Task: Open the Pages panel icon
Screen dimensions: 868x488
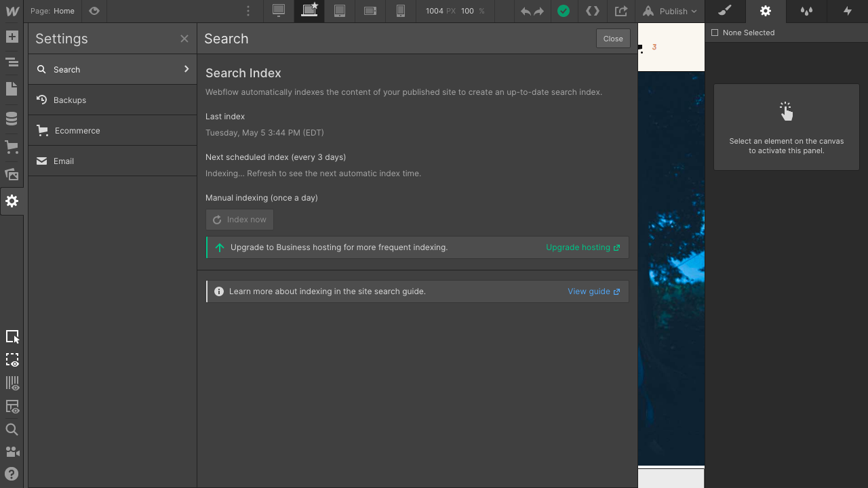Action: [x=12, y=89]
